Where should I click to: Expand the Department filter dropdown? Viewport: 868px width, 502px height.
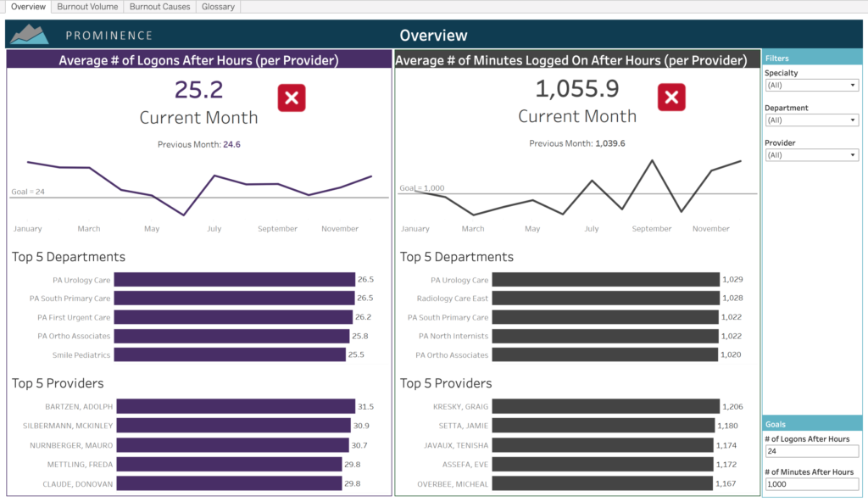point(811,120)
